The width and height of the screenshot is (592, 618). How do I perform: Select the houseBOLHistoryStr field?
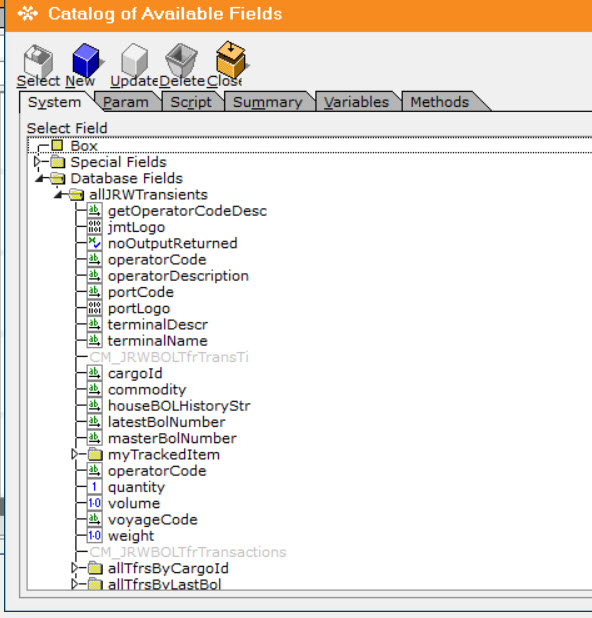click(x=179, y=406)
